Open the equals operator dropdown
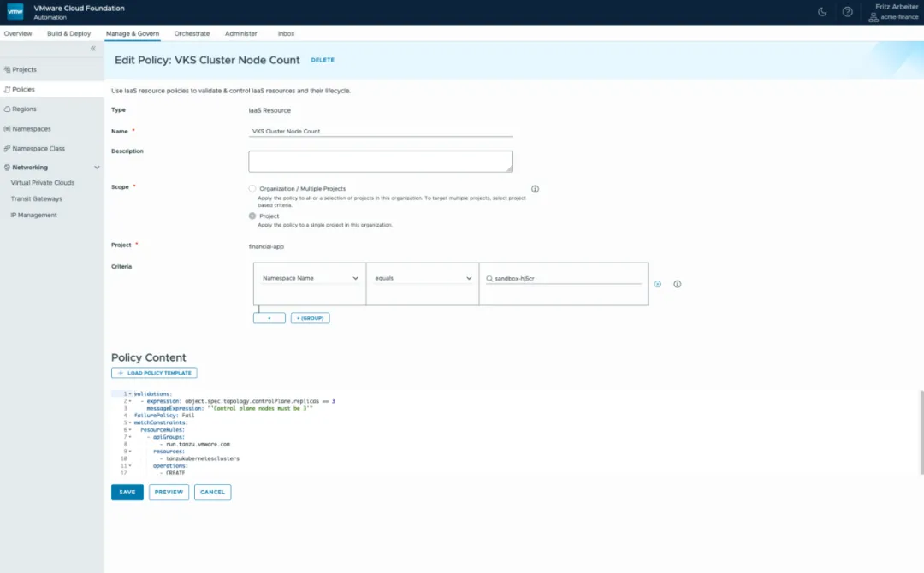This screenshot has width=924, height=573. (423, 278)
